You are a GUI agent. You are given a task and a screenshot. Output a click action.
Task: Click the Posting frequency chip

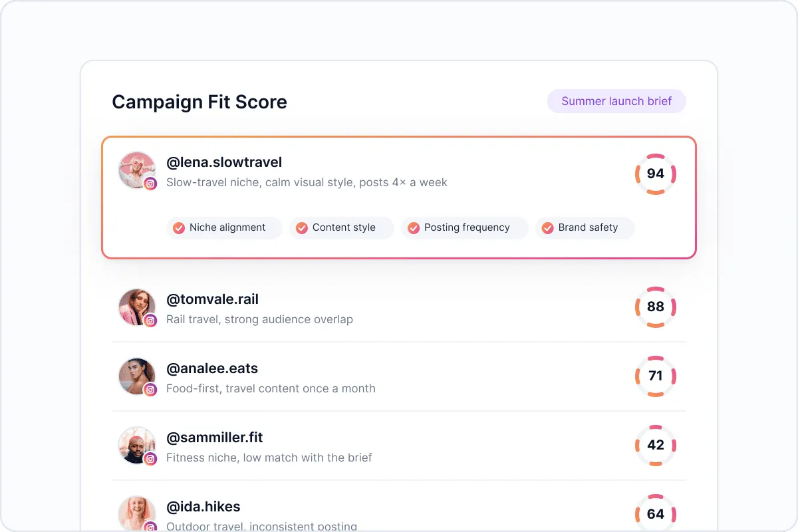point(465,227)
